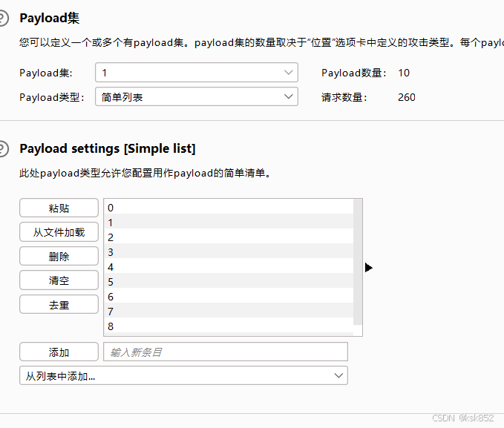Click the black arrow beside payload list
The height and width of the screenshot is (428, 504).
tap(369, 267)
